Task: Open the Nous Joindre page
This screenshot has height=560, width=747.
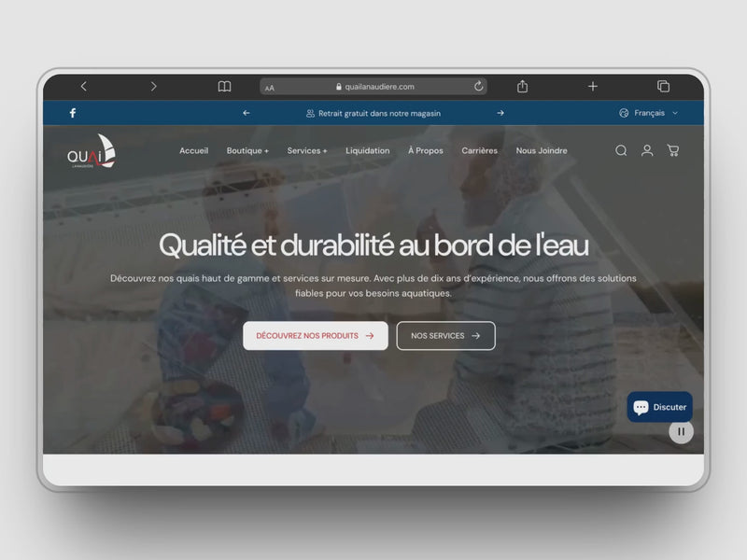Action: pyautogui.click(x=542, y=150)
